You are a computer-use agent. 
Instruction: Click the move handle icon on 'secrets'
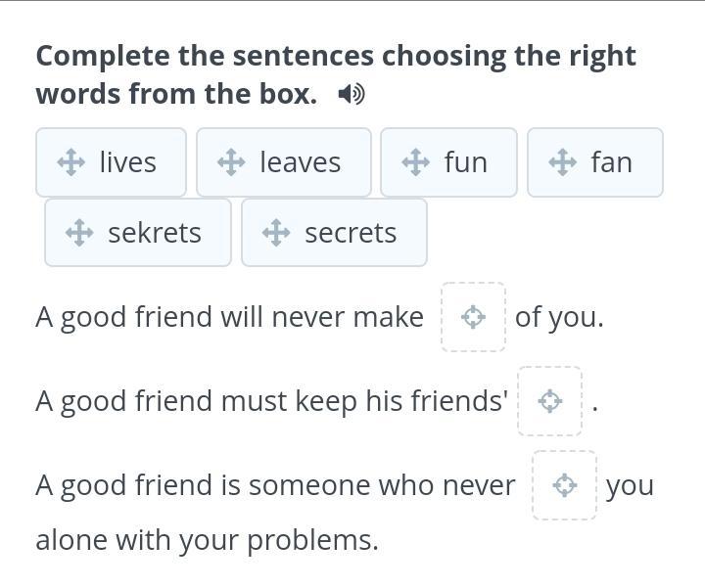pos(276,233)
